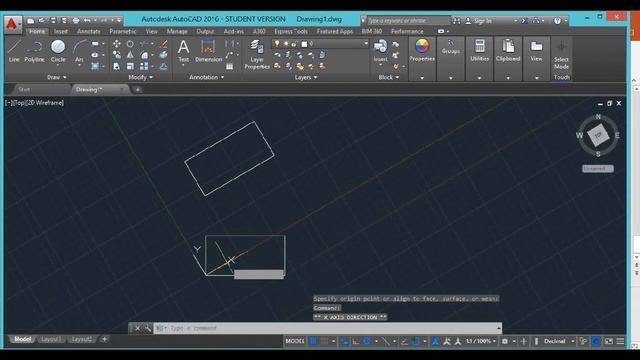The image size is (640, 360).
Task: Switch to Layout1 tab
Action: [x=51, y=339]
